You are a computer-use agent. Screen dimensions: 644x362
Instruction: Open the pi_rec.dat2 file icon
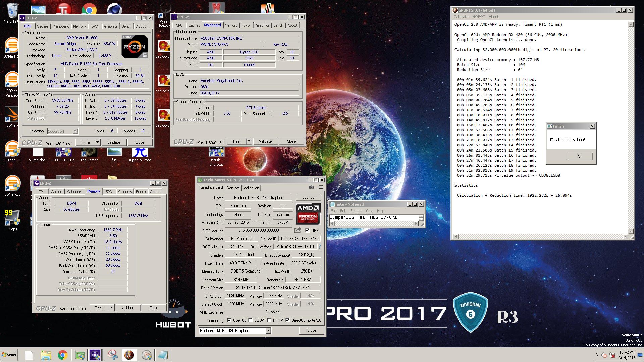(38, 155)
